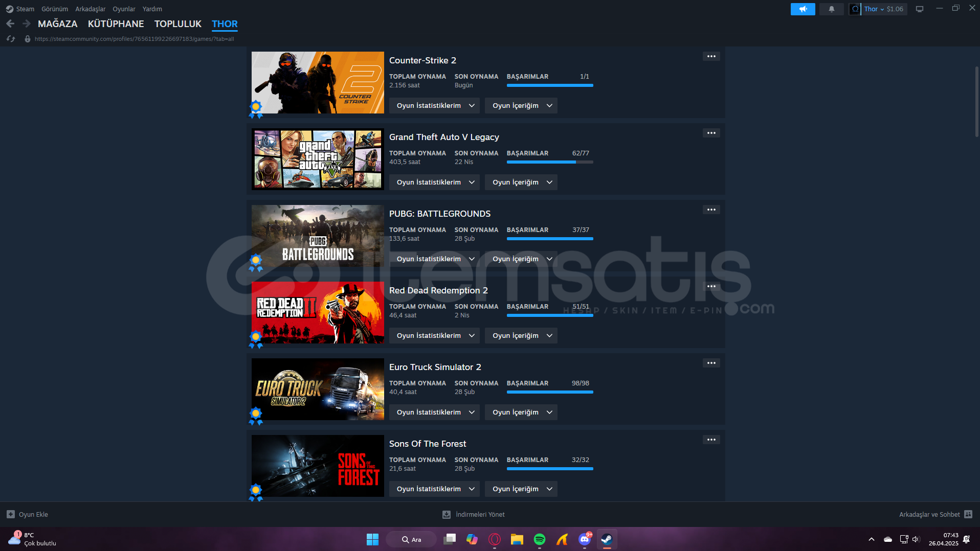980x551 pixels.
Task: Open File Explorer from taskbar
Action: coord(517,539)
